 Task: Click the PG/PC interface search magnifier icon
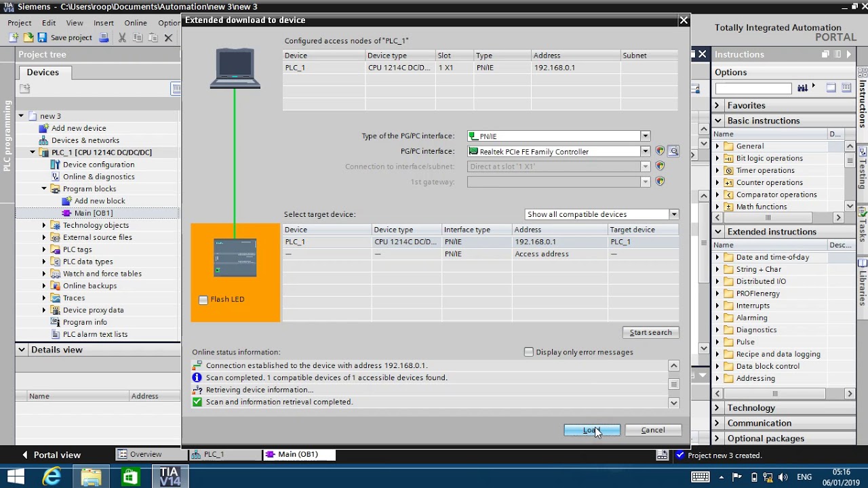pos(673,151)
